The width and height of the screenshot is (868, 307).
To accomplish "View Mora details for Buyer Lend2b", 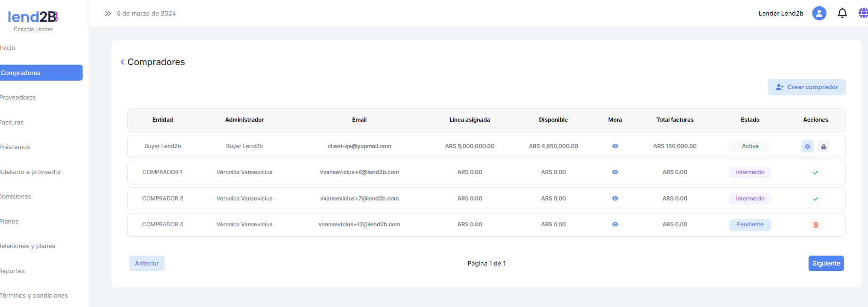I will 615,146.
